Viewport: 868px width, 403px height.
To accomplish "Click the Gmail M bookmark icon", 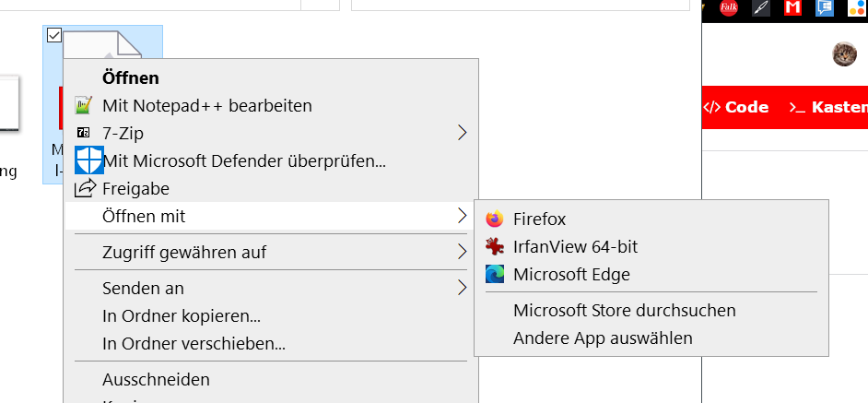I will click(792, 8).
